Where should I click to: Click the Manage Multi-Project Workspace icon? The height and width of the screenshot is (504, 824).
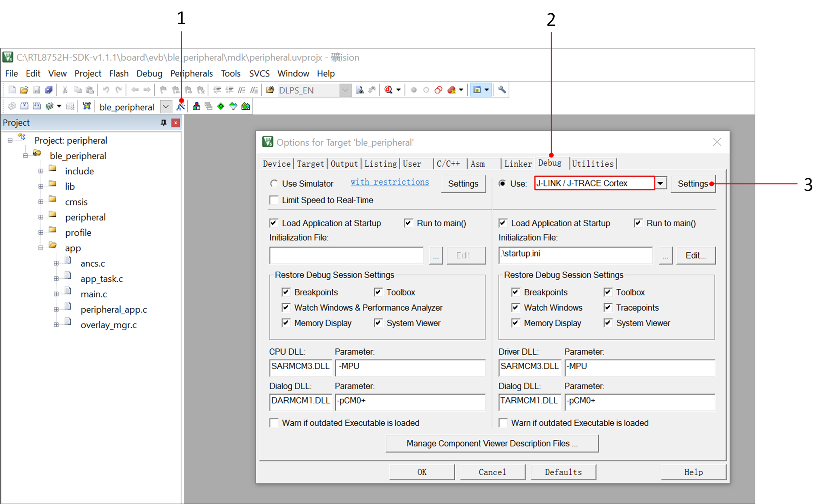(x=208, y=107)
